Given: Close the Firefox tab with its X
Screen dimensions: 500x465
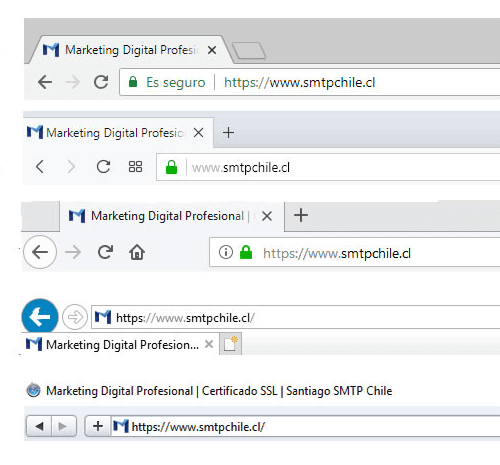Looking at the screenshot, I should pos(267,216).
